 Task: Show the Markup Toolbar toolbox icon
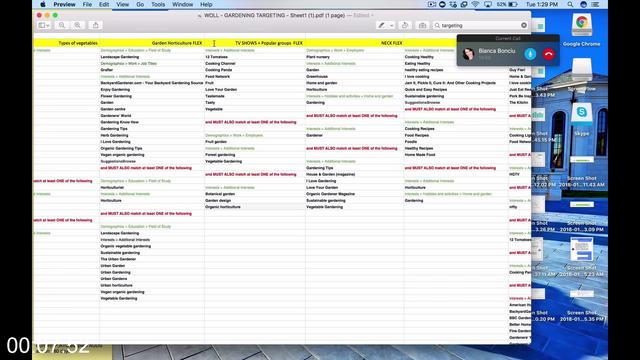pos(422,25)
